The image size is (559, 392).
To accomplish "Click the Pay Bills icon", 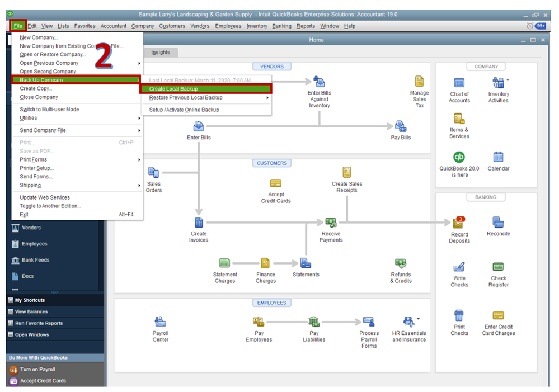I will pos(400,126).
